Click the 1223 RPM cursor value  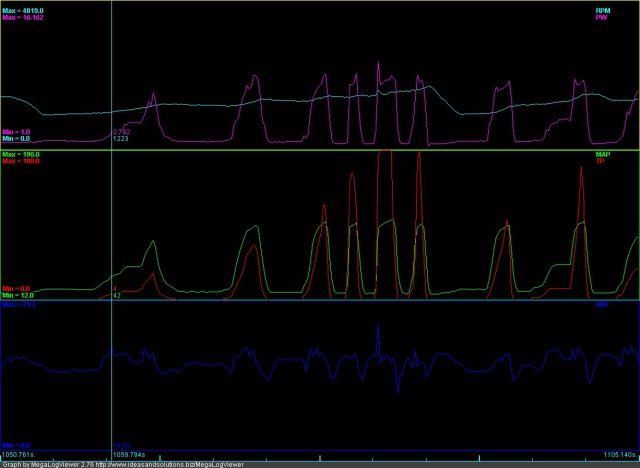120,139
